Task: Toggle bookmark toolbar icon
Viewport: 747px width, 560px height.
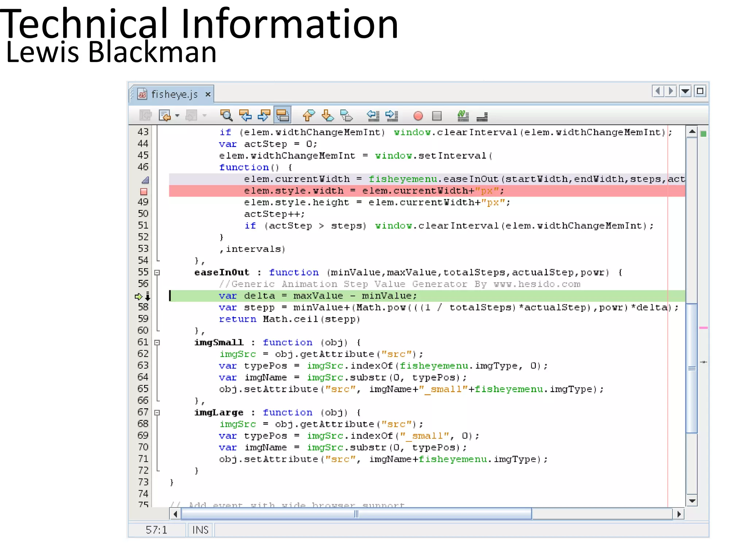Action: pos(346,116)
